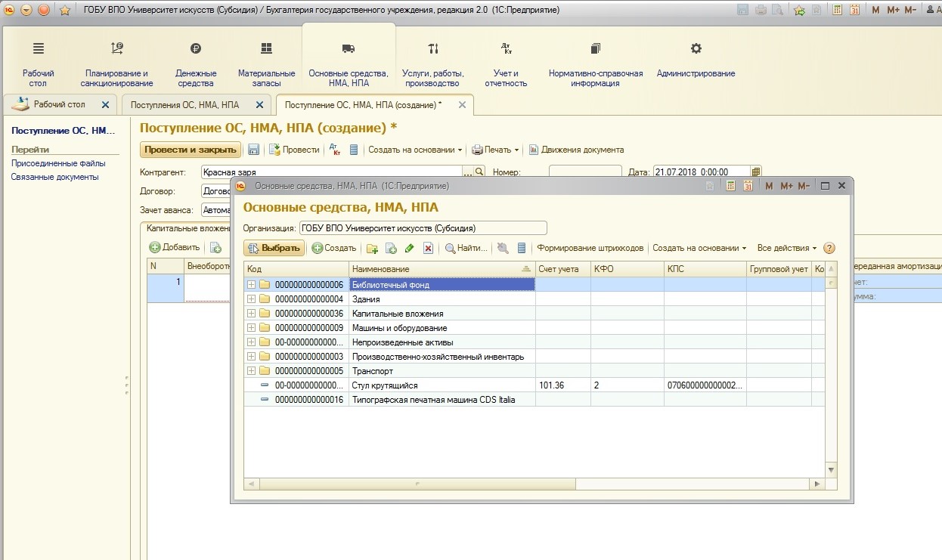The width and height of the screenshot is (942, 560).
Task: Click the save document floppy disk icon
Action: click(x=254, y=150)
